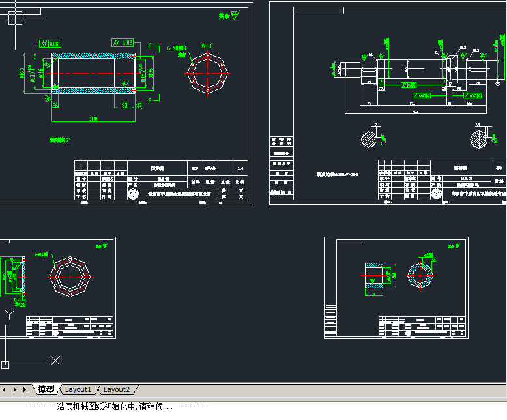Click the company logo in the shaft title block
Image resolution: width=507 pixels, height=420 pixels.
[x=437, y=194]
